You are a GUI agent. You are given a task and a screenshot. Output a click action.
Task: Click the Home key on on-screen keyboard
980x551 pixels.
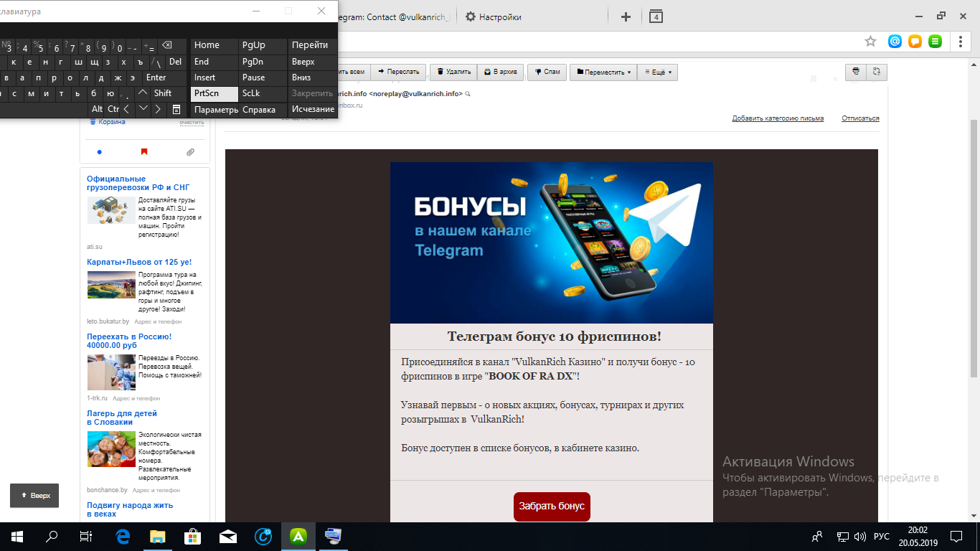[214, 46]
